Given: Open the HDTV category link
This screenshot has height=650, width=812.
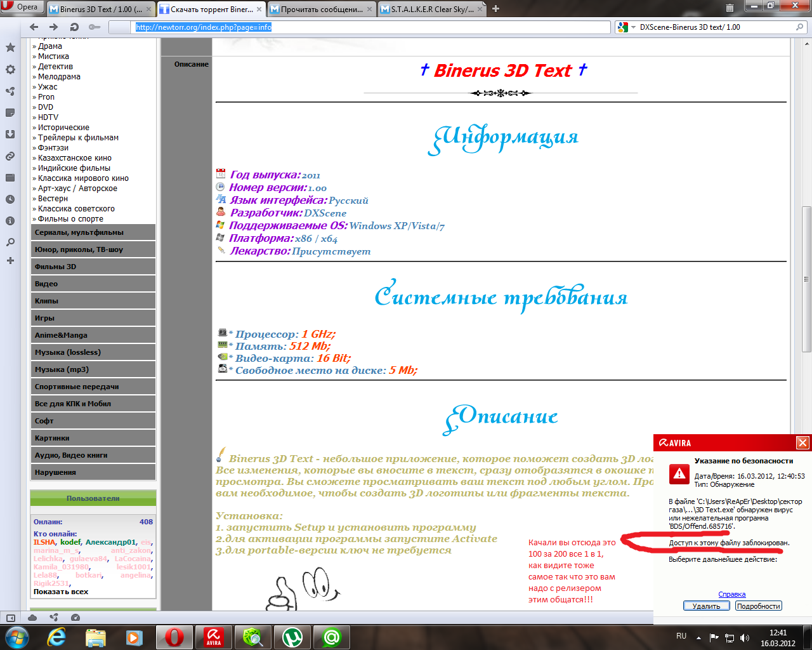Looking at the screenshot, I should 48,117.
